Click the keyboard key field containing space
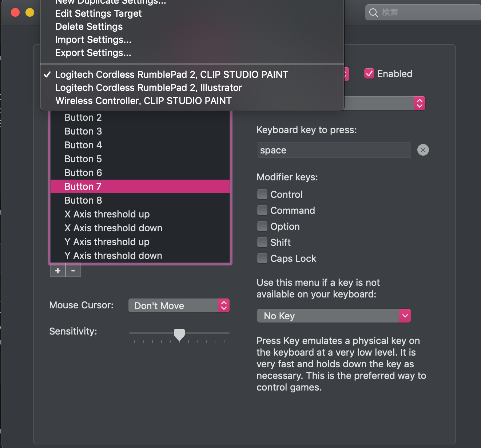The width and height of the screenshot is (481, 448). (334, 150)
